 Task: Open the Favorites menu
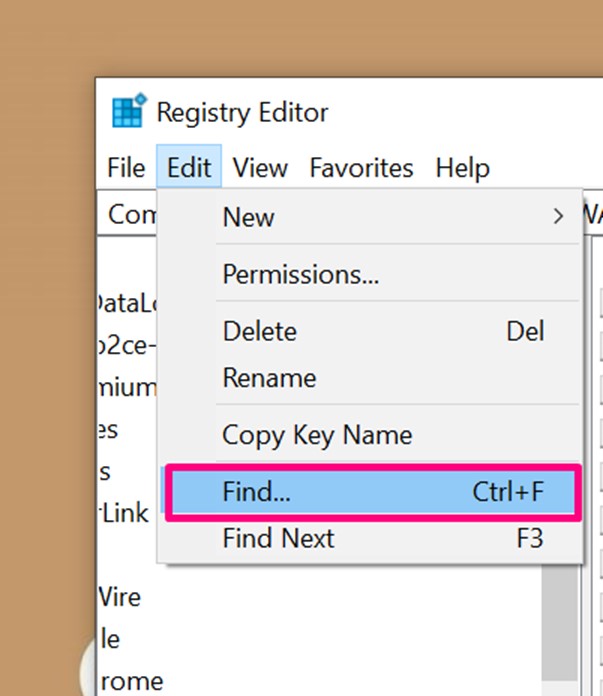(x=361, y=168)
